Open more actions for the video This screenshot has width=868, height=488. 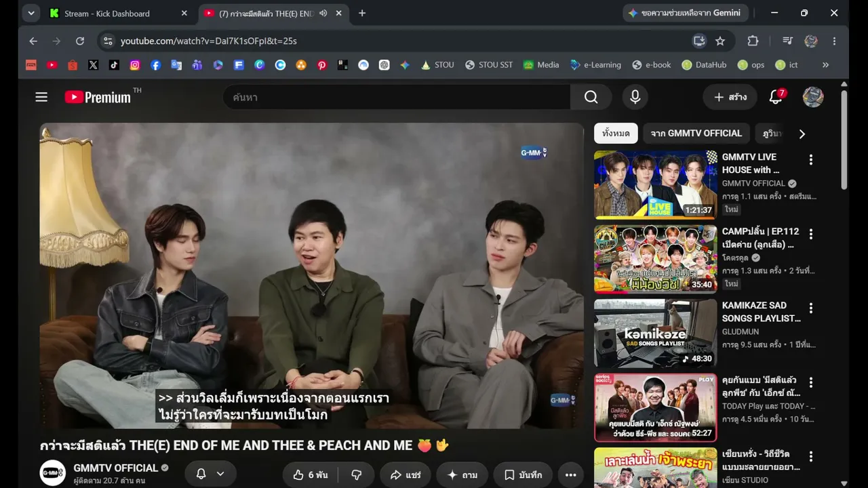[x=570, y=474]
